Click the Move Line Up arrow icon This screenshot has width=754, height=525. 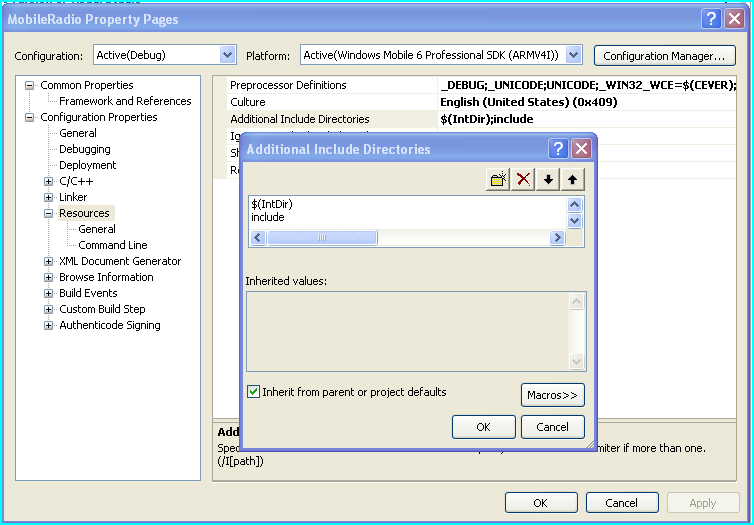pyautogui.click(x=572, y=180)
